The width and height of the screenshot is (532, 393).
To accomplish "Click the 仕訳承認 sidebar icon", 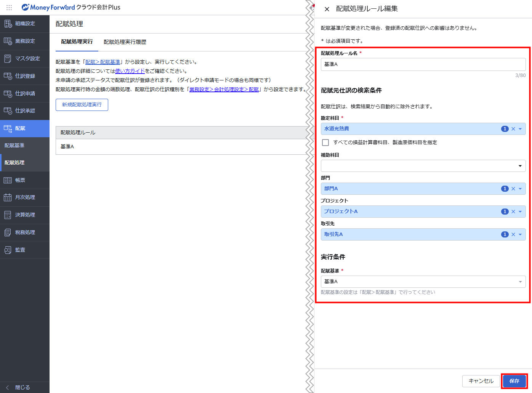I will point(8,111).
